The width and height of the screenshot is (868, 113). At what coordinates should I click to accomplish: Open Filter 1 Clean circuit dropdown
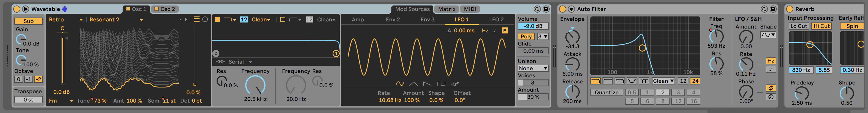(261, 19)
